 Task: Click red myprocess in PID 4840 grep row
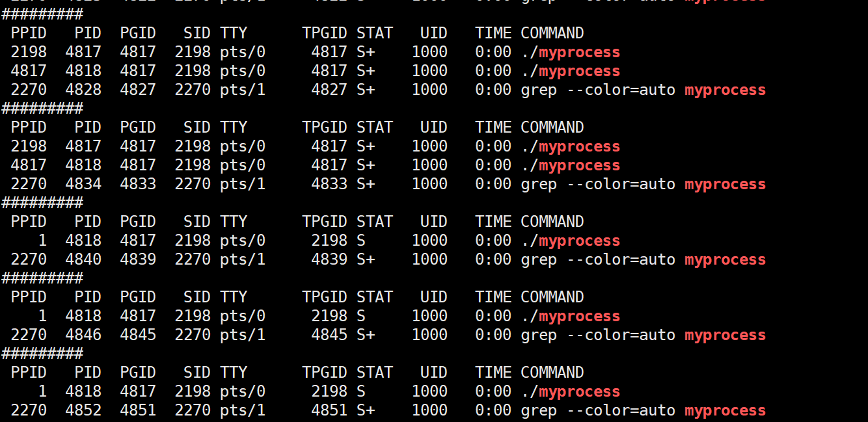pyautogui.click(x=725, y=260)
